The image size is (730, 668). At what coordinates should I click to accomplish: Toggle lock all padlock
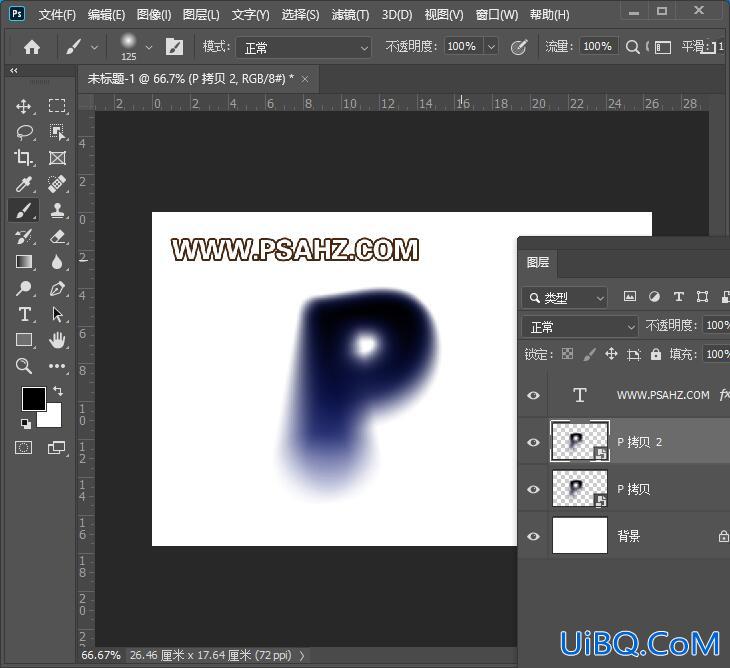pyautogui.click(x=656, y=354)
